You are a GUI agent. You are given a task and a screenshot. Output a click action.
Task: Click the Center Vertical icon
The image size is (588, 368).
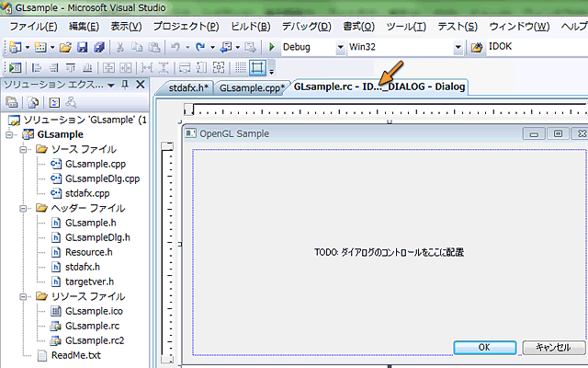(108, 68)
